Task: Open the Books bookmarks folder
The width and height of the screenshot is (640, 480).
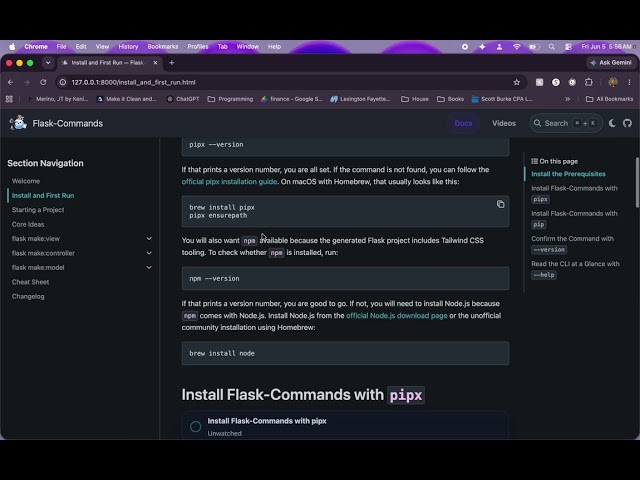Action: (x=450, y=99)
